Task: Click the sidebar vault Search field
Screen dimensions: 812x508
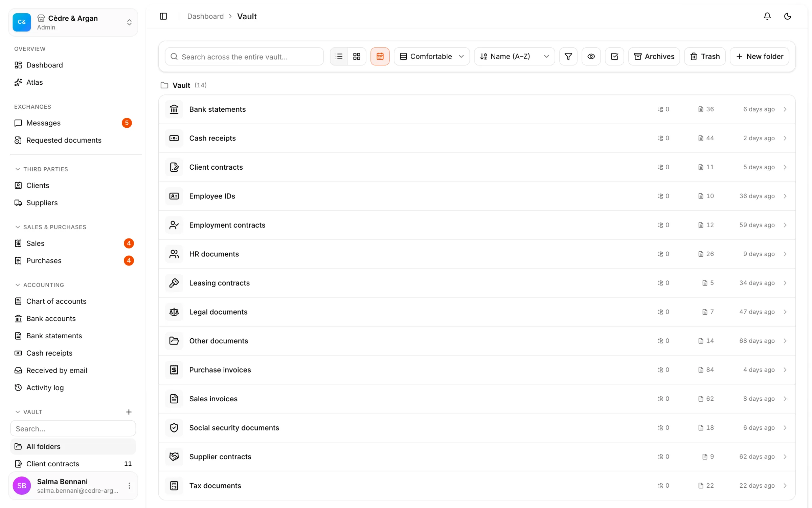Action: click(73, 428)
